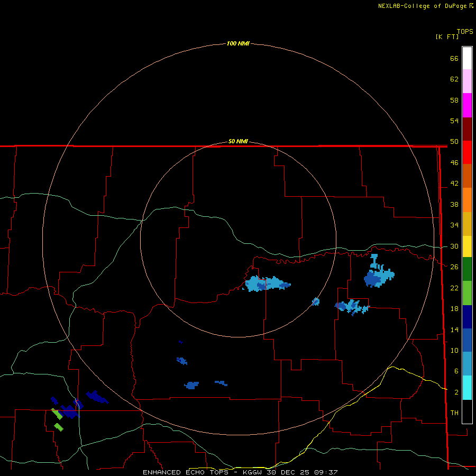Click the "2" scale value
Viewport: 476px width, 476px height.
[x=456, y=392]
